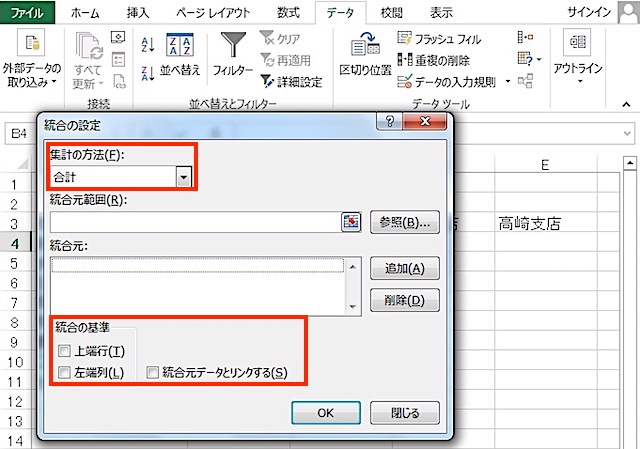The width and height of the screenshot is (640, 449).
Task: Click 区切り位置 text to columns
Action: tap(365, 55)
